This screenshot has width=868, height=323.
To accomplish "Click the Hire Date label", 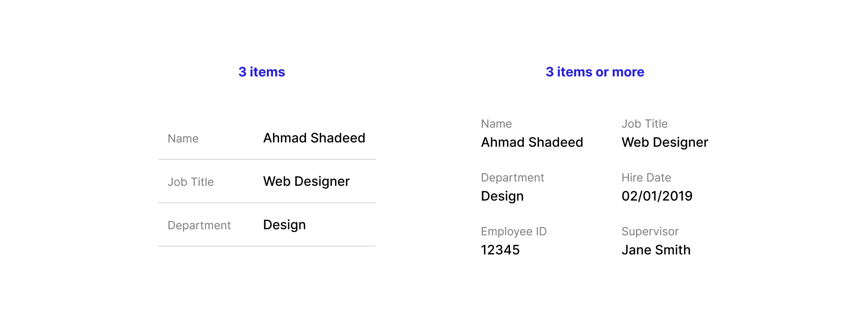I will [x=646, y=178].
